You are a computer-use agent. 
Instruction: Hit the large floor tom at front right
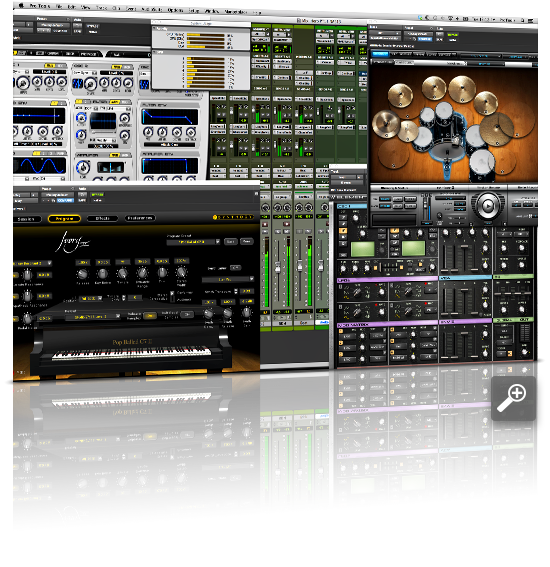point(482,164)
